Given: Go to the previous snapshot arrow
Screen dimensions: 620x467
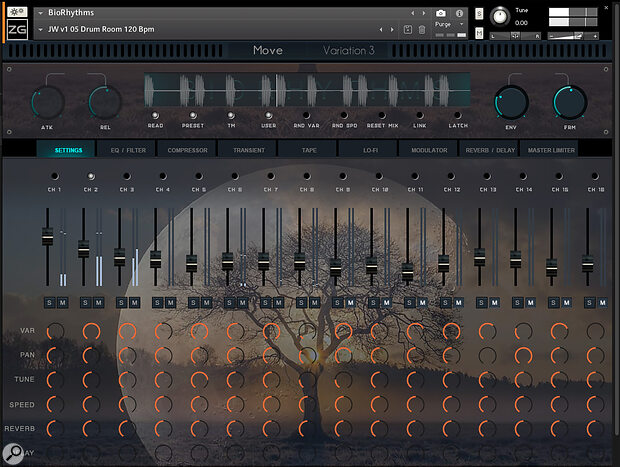Looking at the screenshot, I should coord(381,30).
